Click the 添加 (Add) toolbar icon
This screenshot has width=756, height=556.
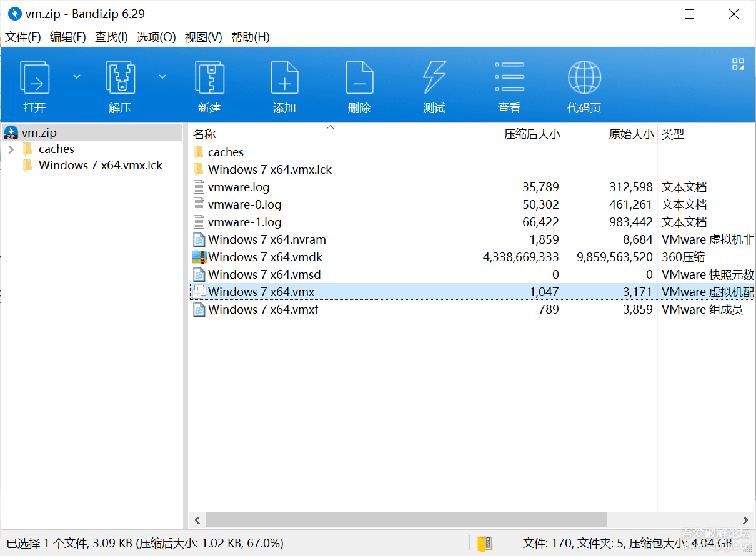pos(284,77)
